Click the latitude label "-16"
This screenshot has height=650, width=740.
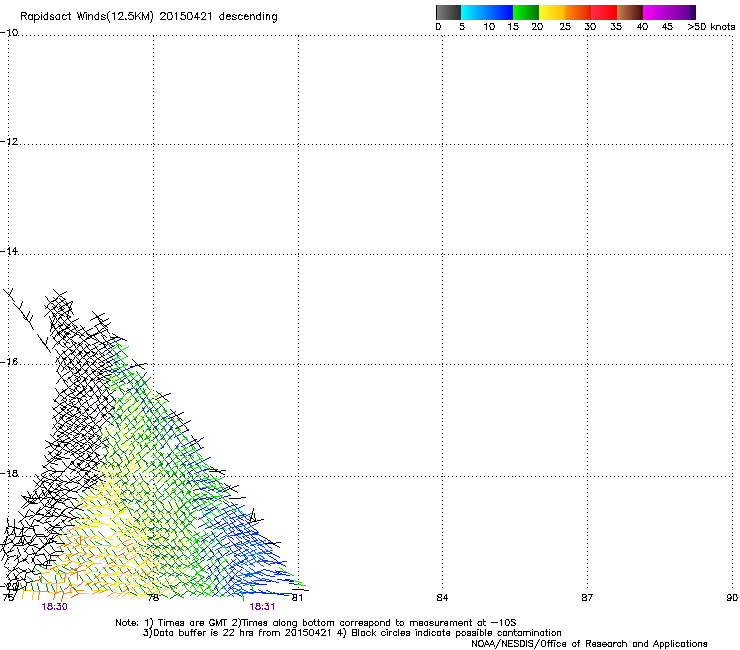(9, 362)
